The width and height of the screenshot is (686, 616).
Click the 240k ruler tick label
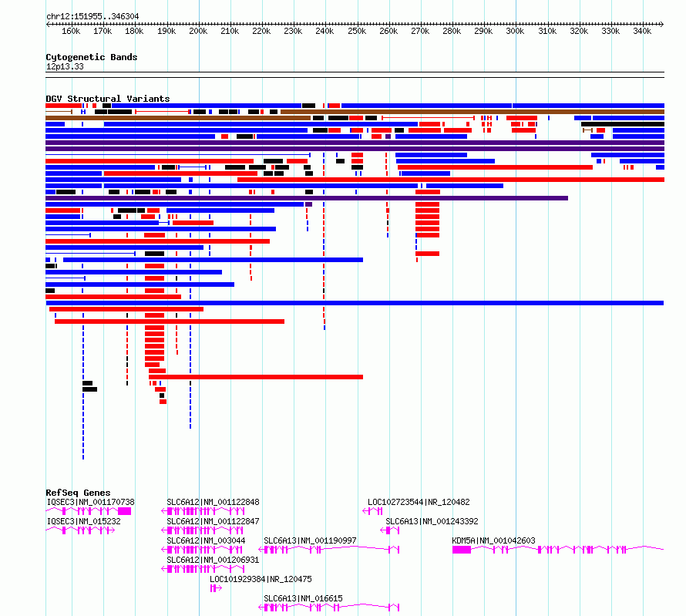tap(325, 31)
